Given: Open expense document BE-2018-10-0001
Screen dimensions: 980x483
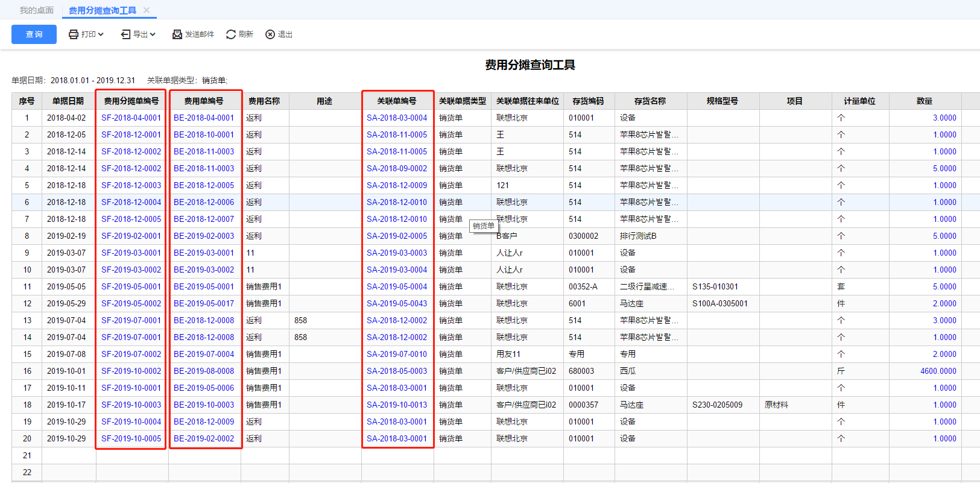Looking at the screenshot, I should coord(204,135).
